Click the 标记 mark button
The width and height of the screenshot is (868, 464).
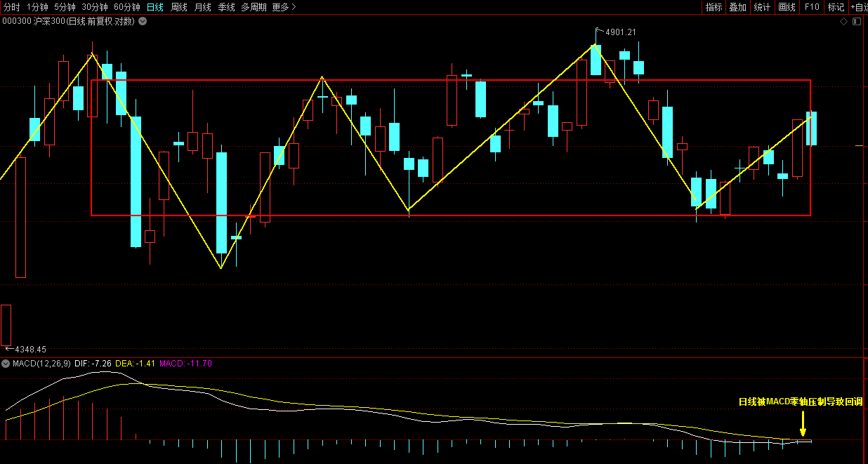coord(836,7)
